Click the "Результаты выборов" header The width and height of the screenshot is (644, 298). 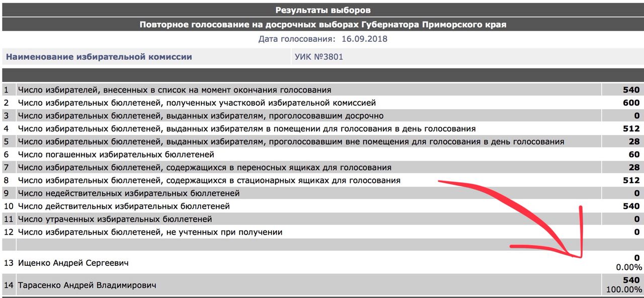[x=323, y=10]
